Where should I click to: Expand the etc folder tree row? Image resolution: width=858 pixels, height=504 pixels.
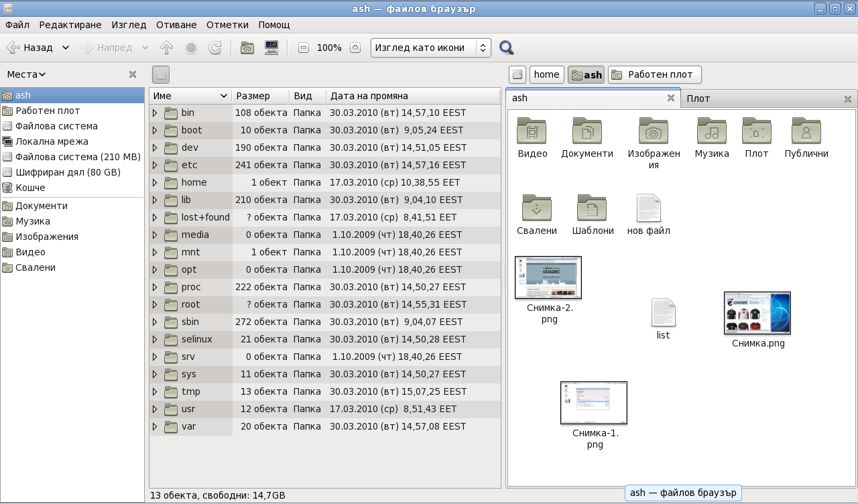pyautogui.click(x=156, y=165)
